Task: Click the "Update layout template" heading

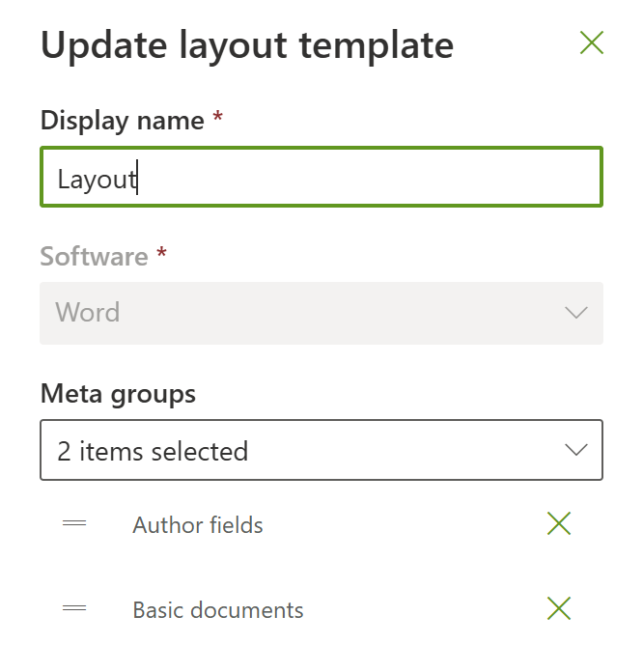Action: click(x=247, y=45)
